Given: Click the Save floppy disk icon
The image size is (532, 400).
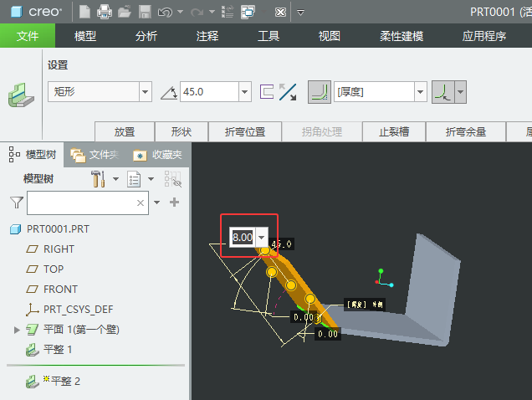Looking at the screenshot, I should [145, 13].
